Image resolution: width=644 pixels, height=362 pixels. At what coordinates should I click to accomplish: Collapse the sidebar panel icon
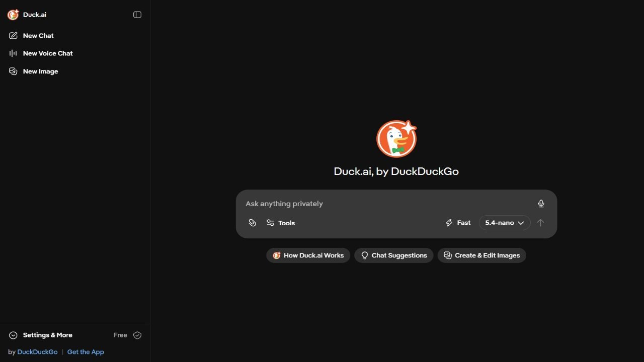137,15
